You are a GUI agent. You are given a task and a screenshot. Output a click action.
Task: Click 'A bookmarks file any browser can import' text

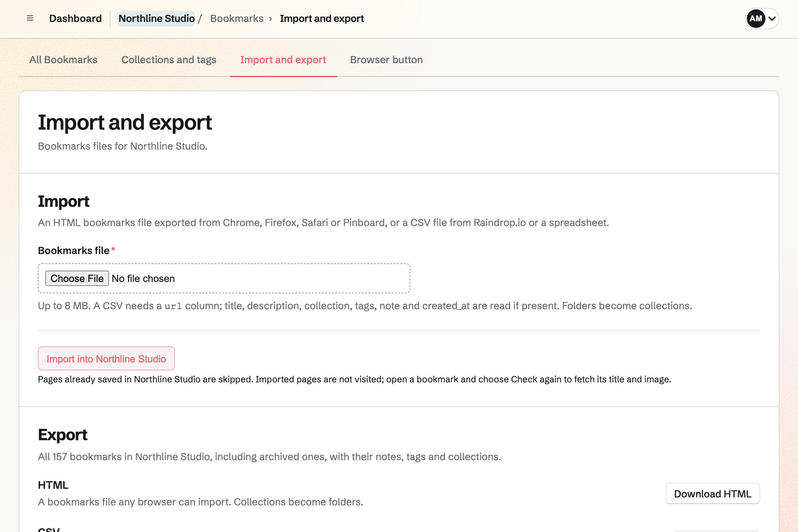tap(200, 502)
